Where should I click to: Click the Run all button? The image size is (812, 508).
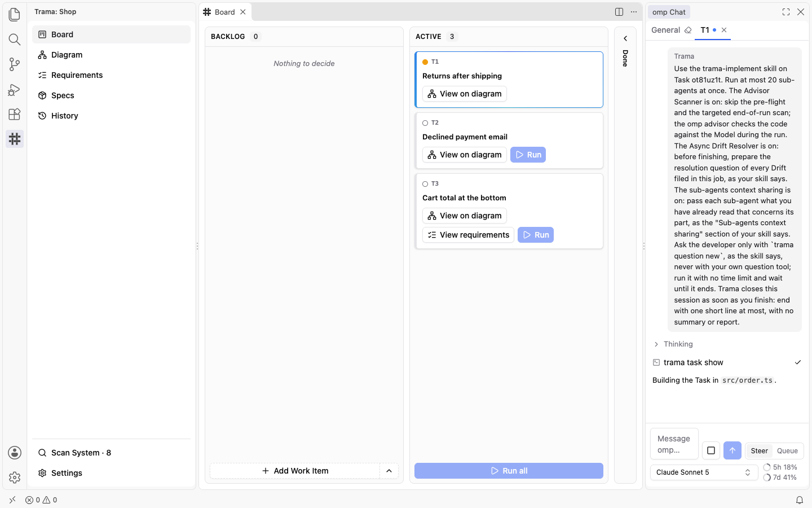[x=509, y=471]
